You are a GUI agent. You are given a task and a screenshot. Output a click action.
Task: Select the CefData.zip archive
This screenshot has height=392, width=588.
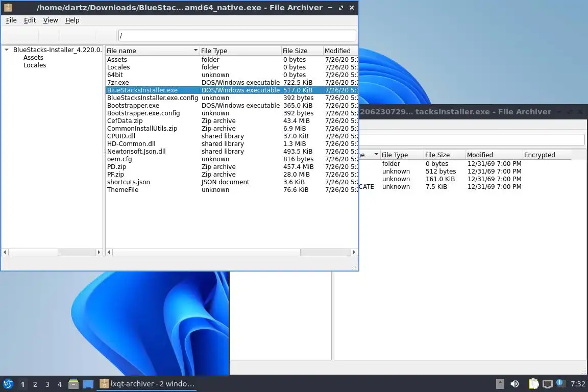click(x=232, y=121)
